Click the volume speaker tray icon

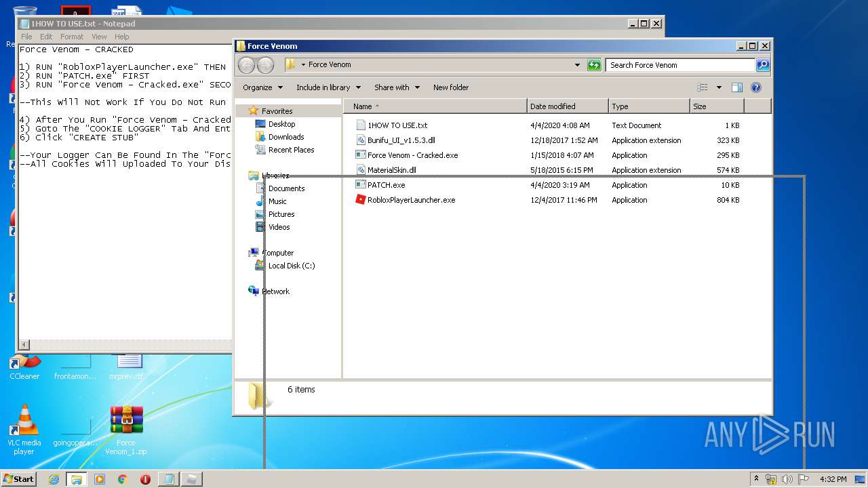click(787, 479)
